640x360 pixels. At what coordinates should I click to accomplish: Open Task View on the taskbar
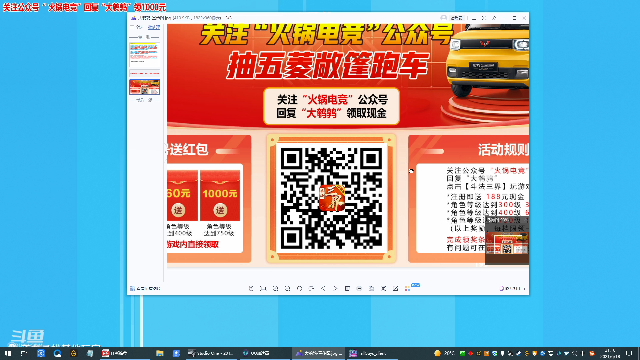coord(24,353)
